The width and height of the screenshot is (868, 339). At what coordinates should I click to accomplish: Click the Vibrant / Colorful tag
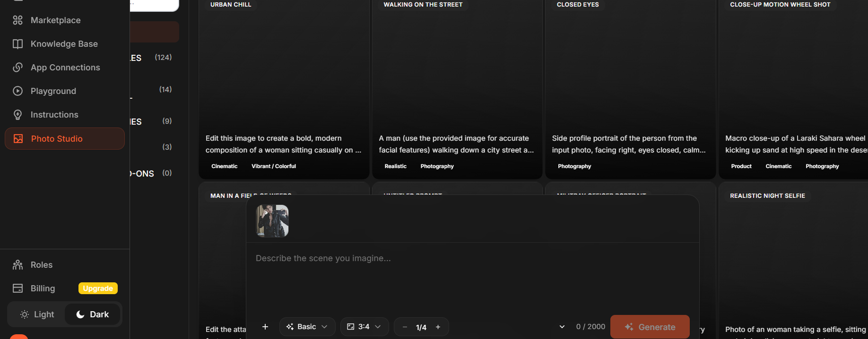(x=274, y=166)
